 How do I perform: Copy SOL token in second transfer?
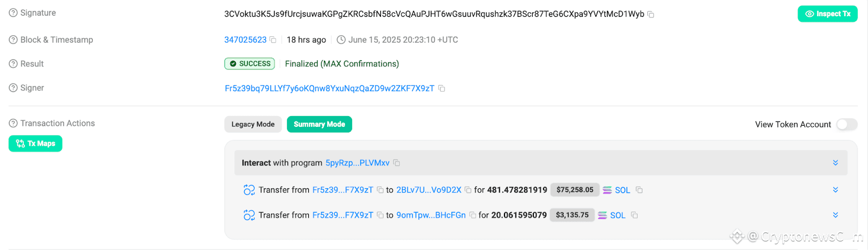(634, 215)
